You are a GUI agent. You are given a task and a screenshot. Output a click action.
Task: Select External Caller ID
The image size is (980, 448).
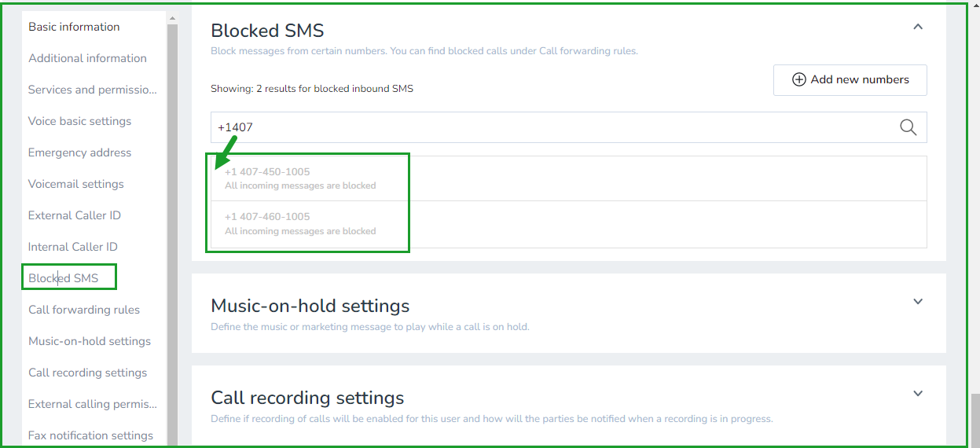pos(75,215)
